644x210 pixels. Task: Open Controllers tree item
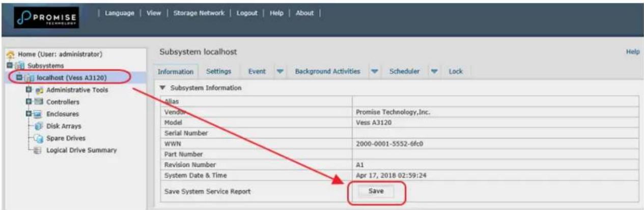63,102
